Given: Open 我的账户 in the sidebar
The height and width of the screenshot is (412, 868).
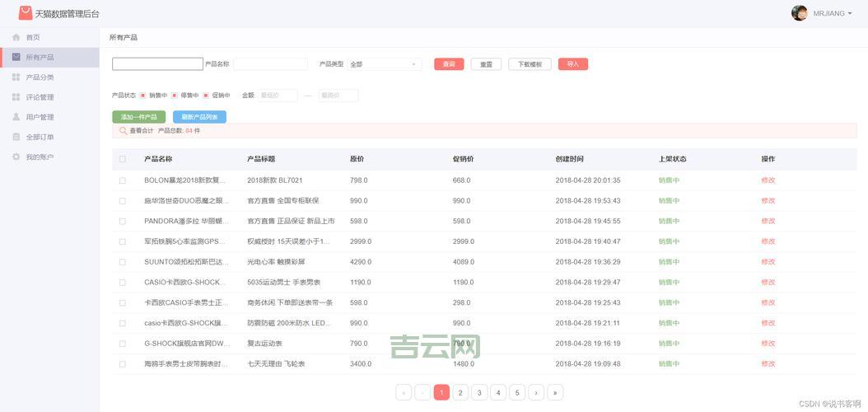Looking at the screenshot, I should click(49, 157).
